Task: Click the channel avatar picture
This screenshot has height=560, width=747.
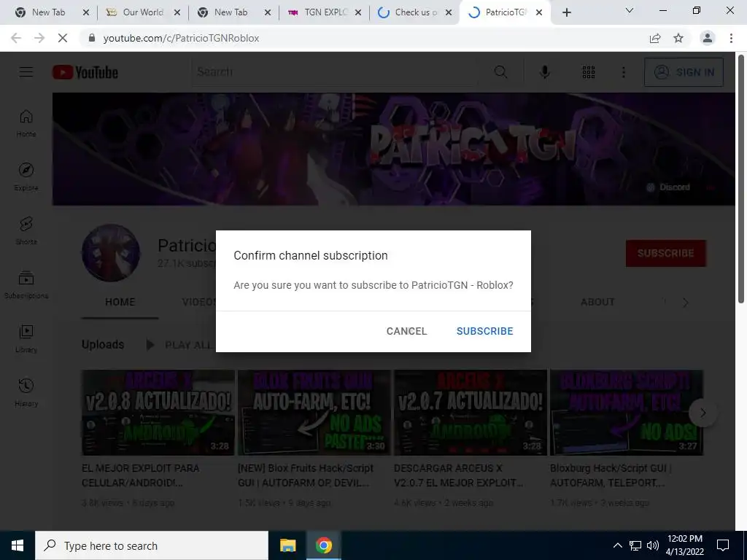Action: (111, 253)
